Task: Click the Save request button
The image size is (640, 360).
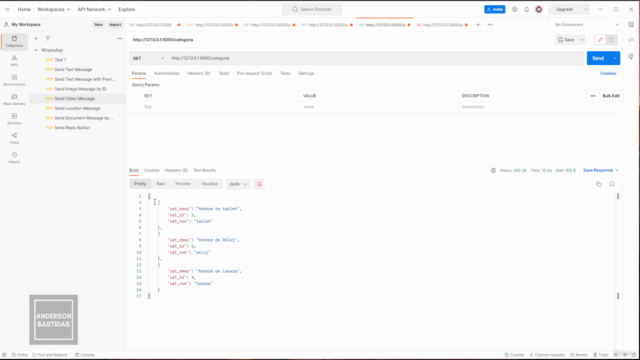Action: coord(567,40)
